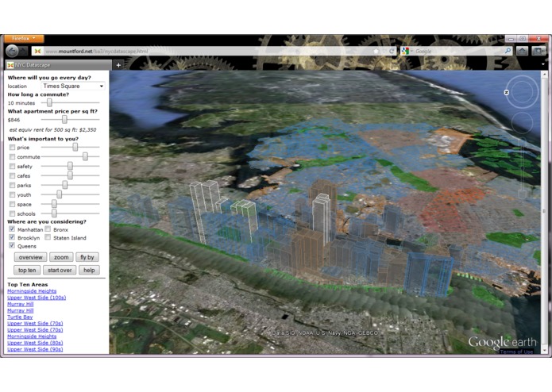Image resolution: width=552 pixels, height=392 pixels.
Task: Open the location dropdown showing Times Square
Action: [x=73, y=86]
